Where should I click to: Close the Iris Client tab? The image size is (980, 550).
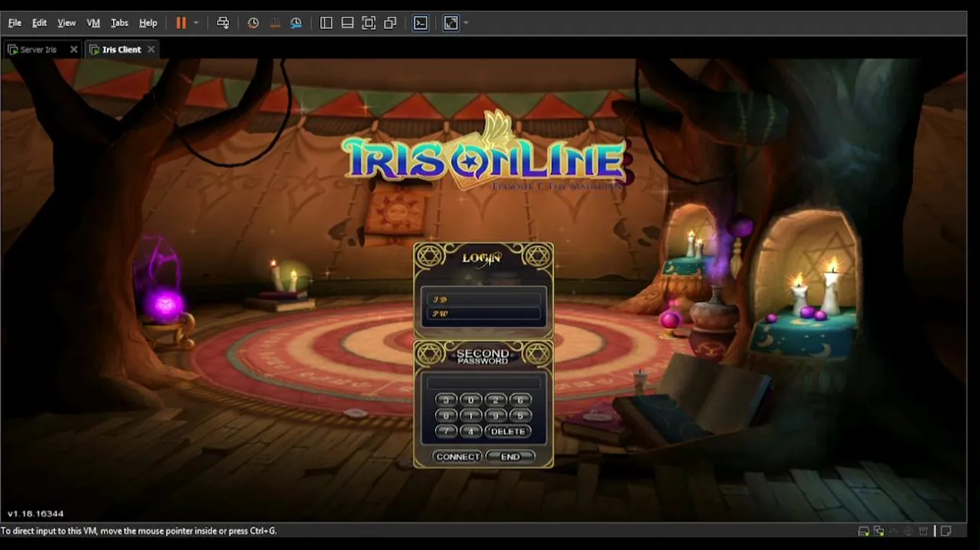[151, 50]
